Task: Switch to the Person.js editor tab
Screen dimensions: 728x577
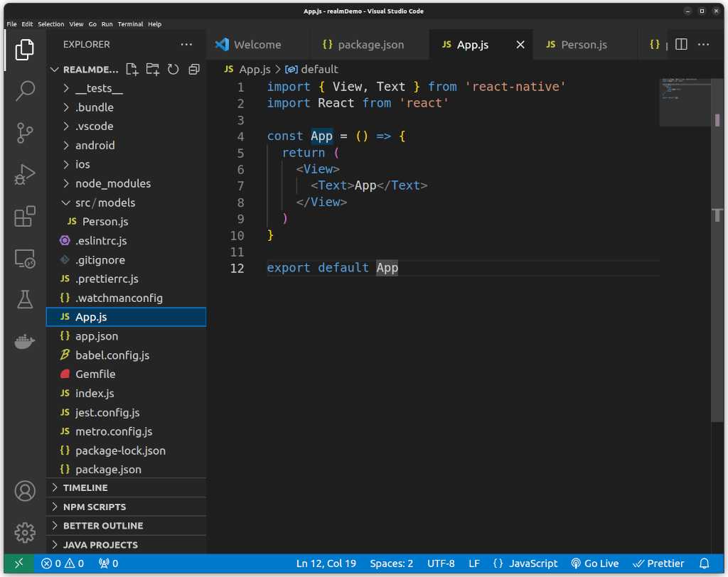Action: point(584,45)
